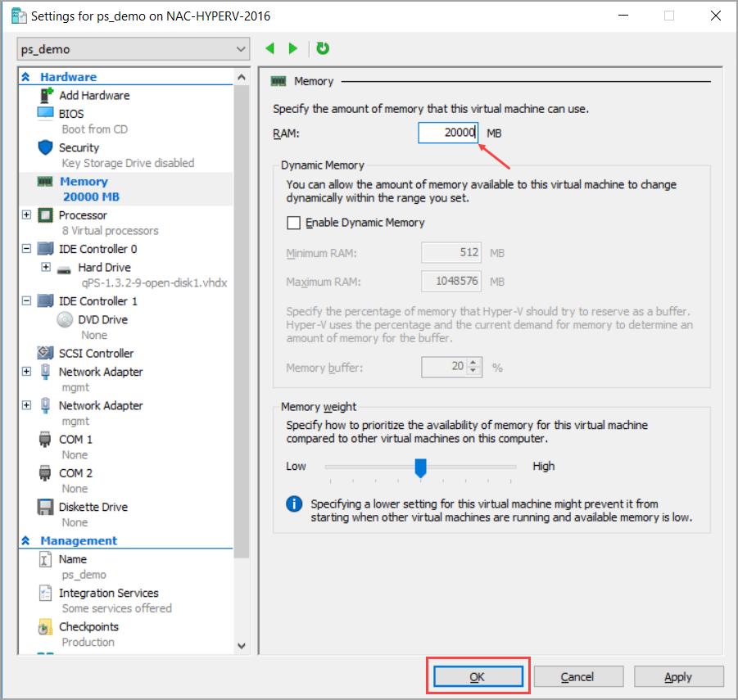Click the BIOS monitor icon
This screenshot has height=700, width=738.
pyautogui.click(x=45, y=113)
